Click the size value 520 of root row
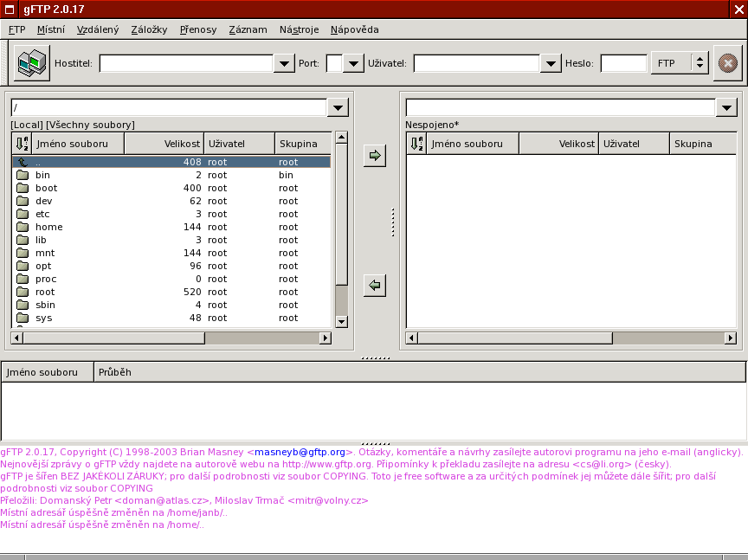 tap(192, 292)
